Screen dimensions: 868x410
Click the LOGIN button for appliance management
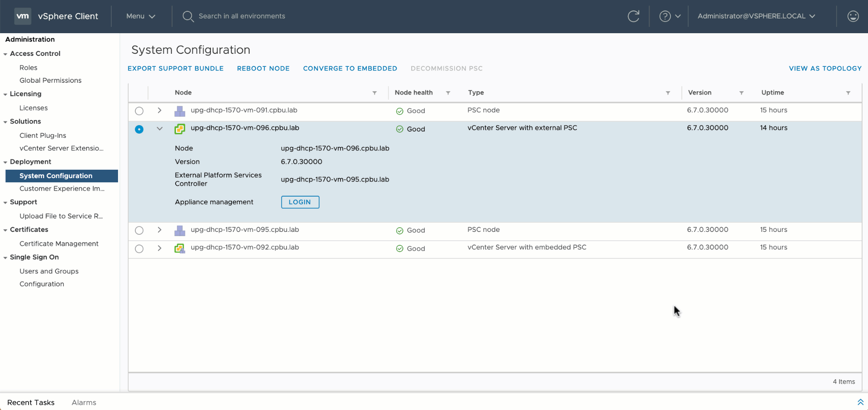(300, 202)
